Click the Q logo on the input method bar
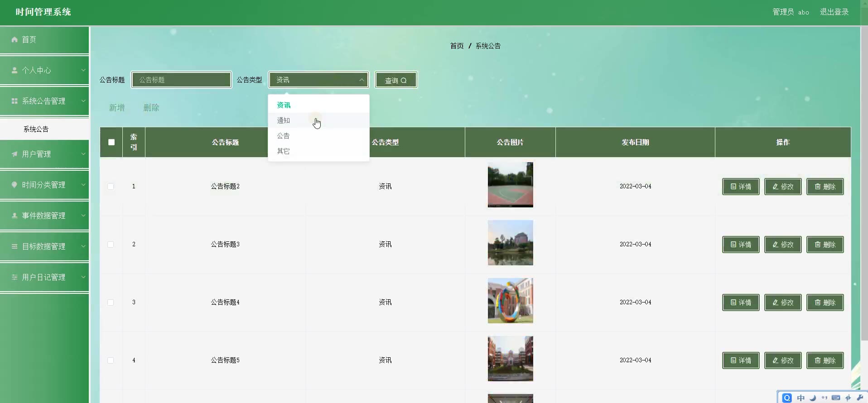Screen dimensions: 868x403 pos(787,398)
